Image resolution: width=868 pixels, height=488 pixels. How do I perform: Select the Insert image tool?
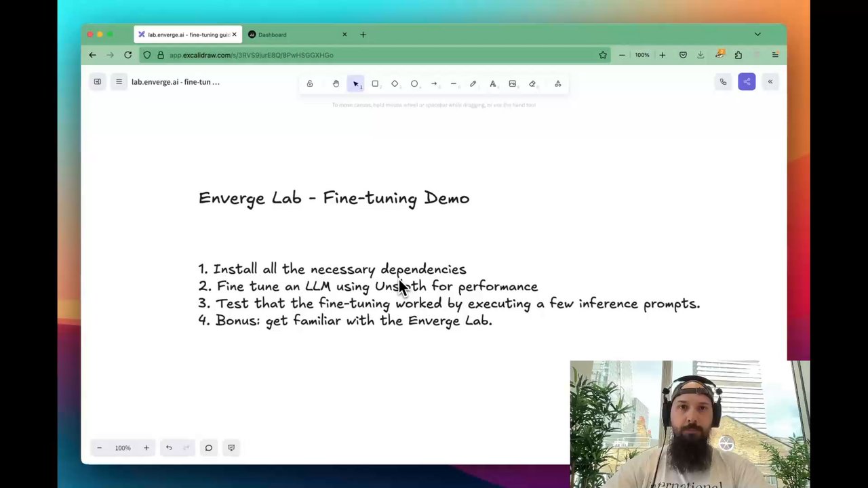(513, 83)
